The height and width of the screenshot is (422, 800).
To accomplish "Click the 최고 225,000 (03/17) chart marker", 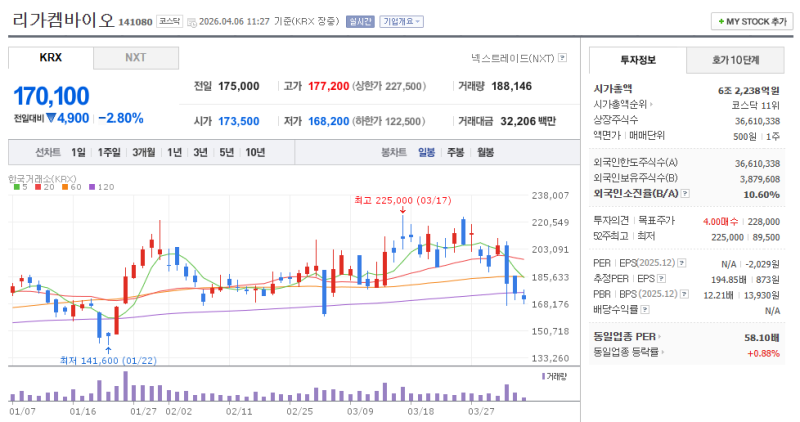I will click(x=403, y=201).
